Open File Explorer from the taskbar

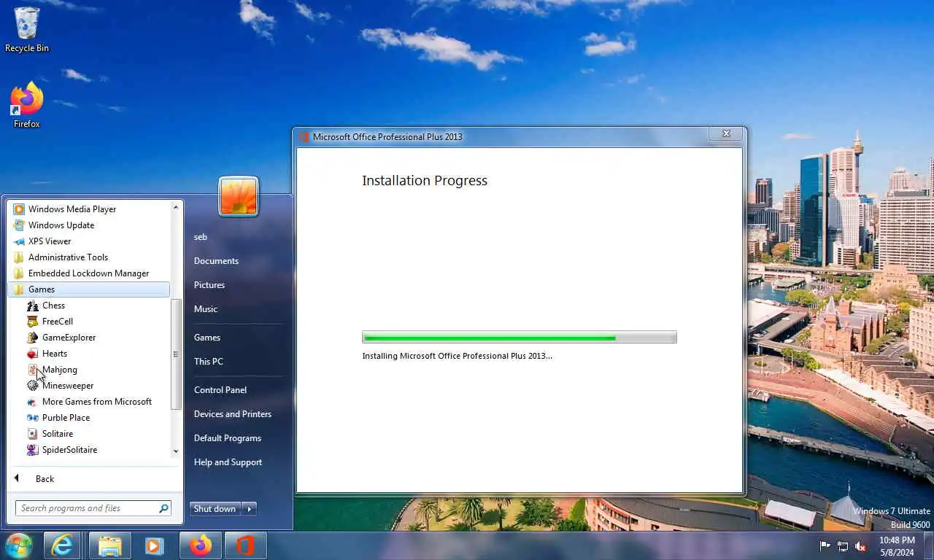click(110, 545)
